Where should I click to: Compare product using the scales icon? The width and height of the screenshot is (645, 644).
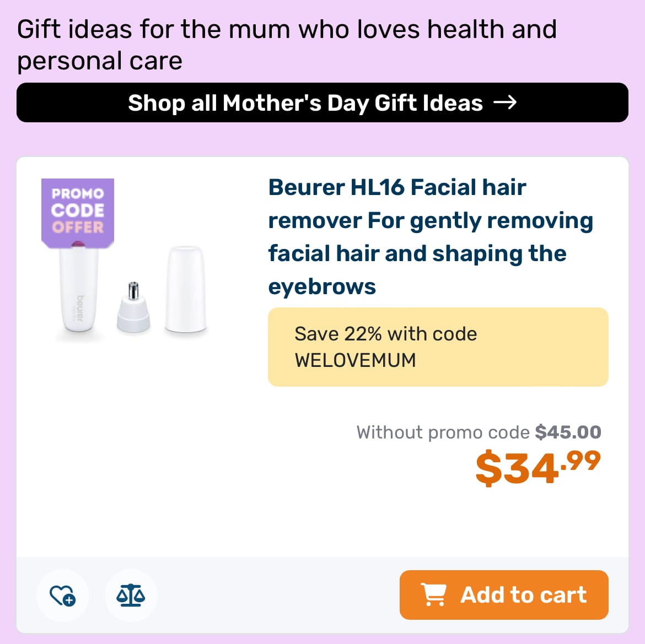(x=131, y=595)
